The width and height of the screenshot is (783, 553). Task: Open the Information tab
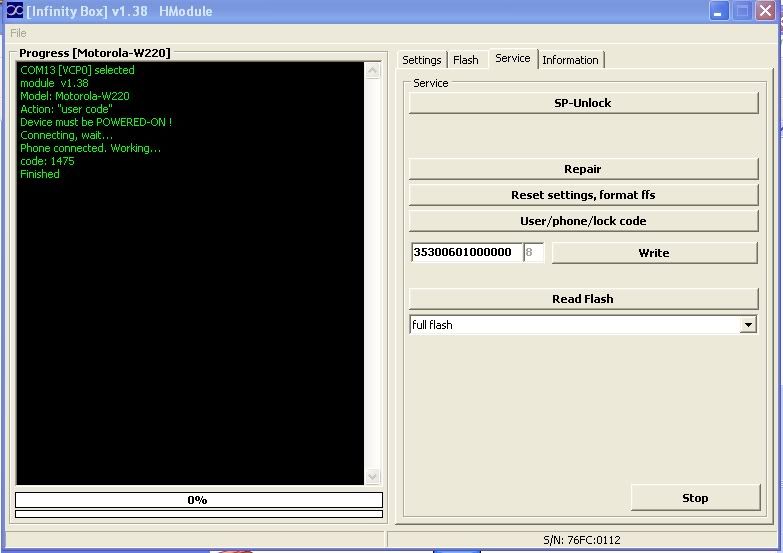570,60
